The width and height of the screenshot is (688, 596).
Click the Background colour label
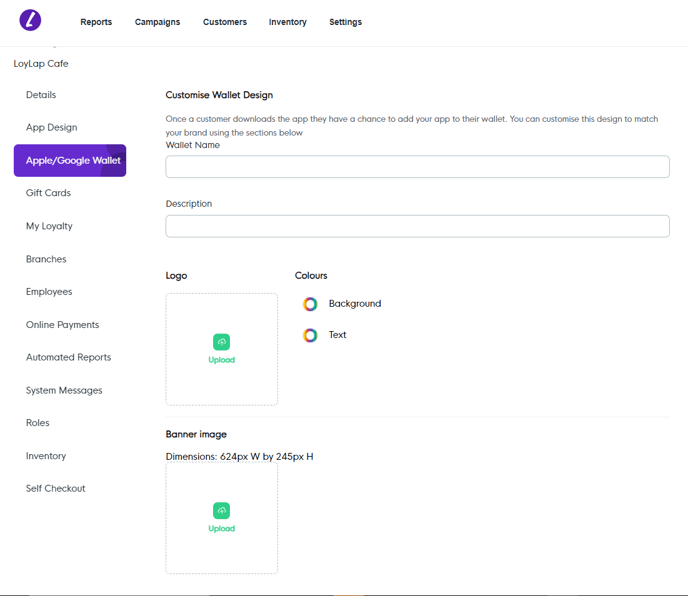coord(355,304)
